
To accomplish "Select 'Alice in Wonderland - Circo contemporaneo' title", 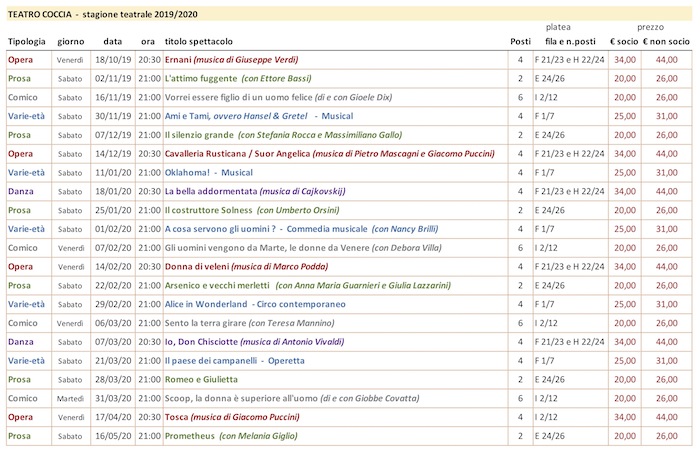I will pyautogui.click(x=255, y=304).
